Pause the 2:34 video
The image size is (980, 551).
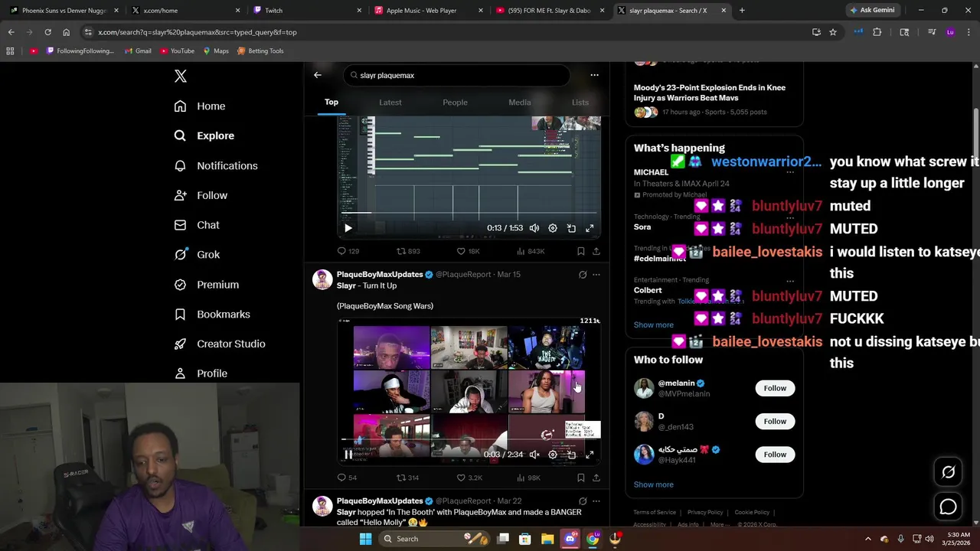click(348, 455)
